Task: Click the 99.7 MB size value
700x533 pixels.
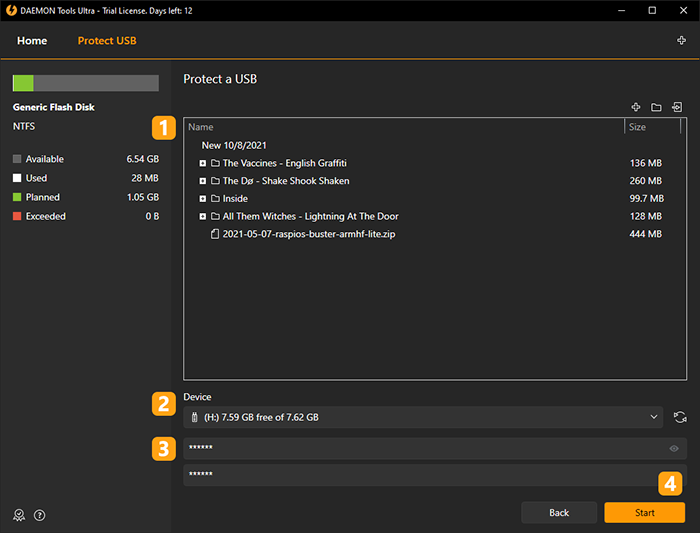Action: pyautogui.click(x=646, y=198)
